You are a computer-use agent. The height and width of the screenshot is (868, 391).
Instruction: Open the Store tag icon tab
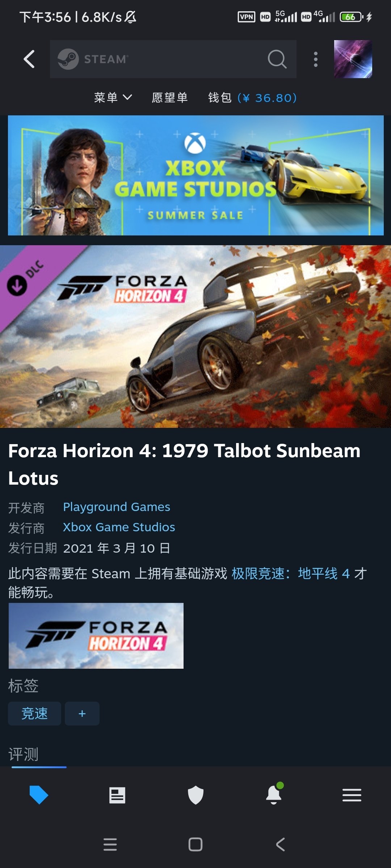tap(39, 795)
